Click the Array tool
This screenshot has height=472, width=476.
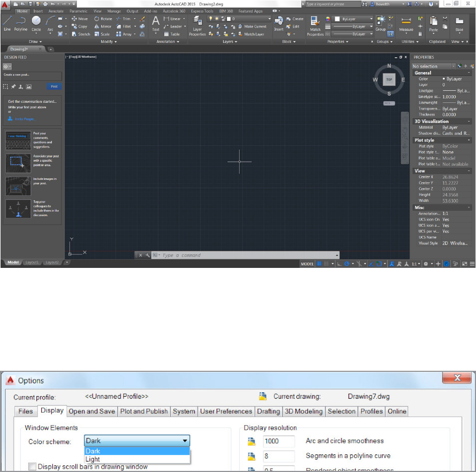[x=124, y=34]
